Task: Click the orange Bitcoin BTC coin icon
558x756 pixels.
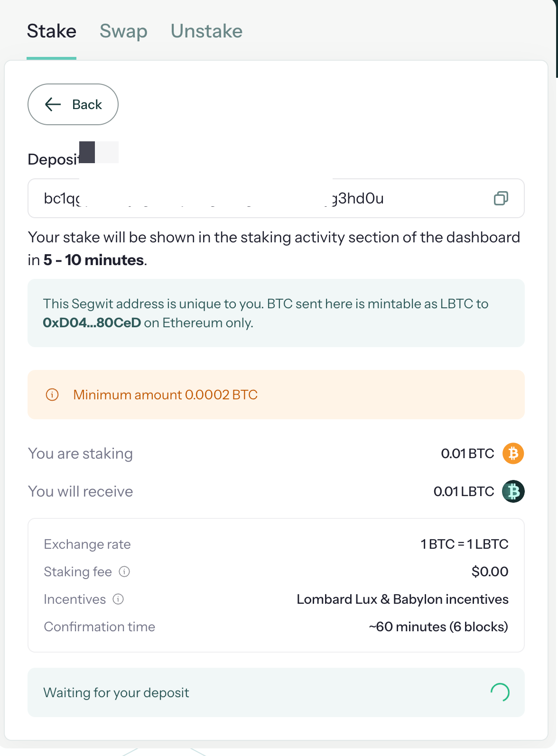Action: coord(513,453)
